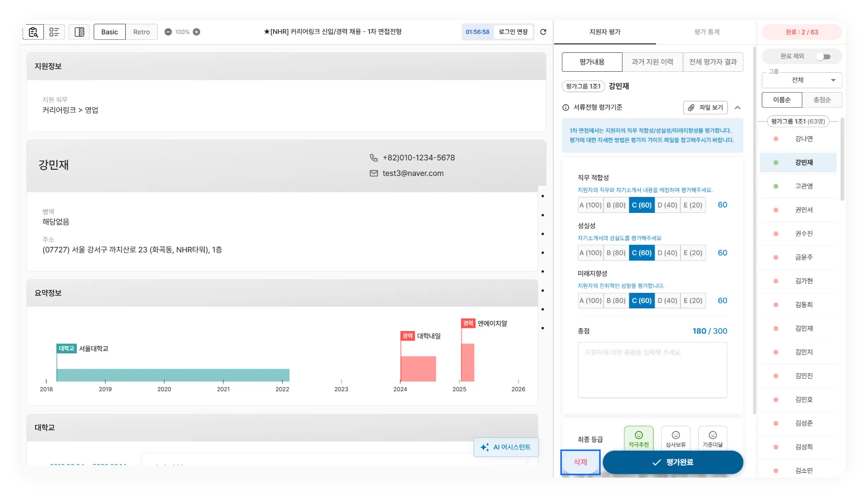Select applicant 권수진 in the list

click(x=798, y=234)
